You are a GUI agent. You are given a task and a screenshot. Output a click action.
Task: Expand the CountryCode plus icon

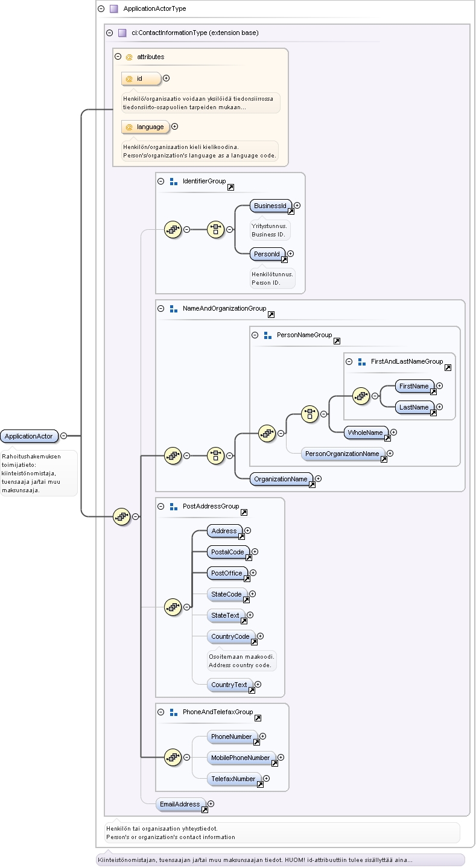(x=261, y=636)
